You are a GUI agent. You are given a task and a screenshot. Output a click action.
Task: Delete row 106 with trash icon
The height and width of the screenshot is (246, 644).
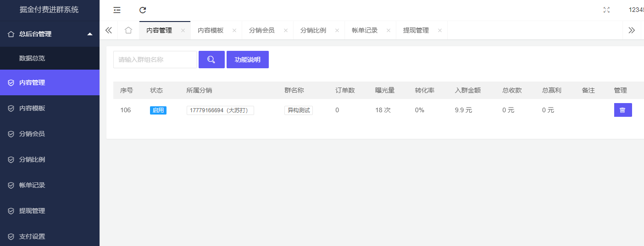point(622,110)
